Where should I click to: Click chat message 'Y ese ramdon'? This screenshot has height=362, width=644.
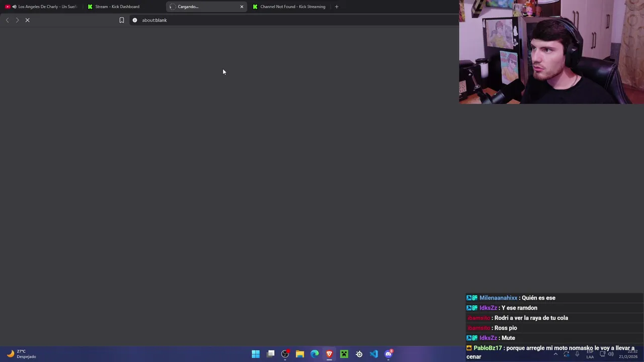tap(519, 308)
